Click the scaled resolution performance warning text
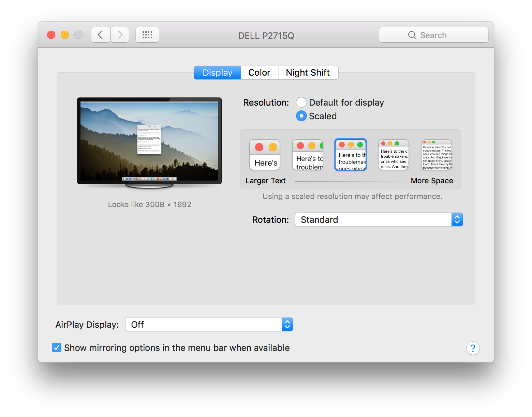Viewport: 532px width, 417px height. coord(352,196)
